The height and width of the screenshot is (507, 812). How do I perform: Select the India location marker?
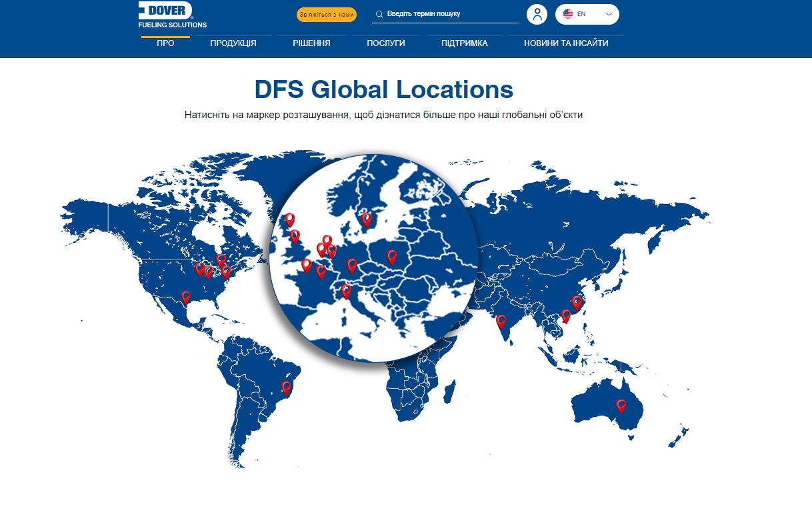pyautogui.click(x=501, y=321)
